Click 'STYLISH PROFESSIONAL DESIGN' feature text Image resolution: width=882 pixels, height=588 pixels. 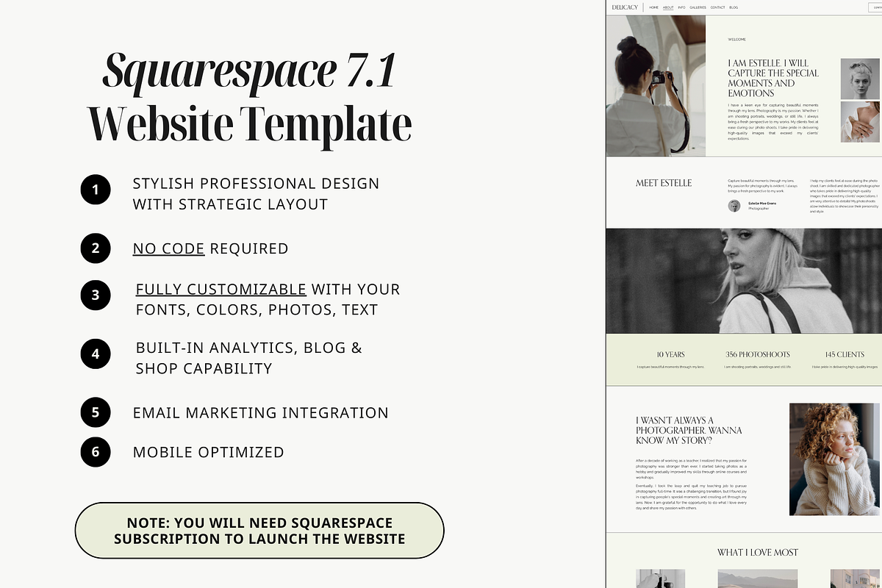point(256,194)
